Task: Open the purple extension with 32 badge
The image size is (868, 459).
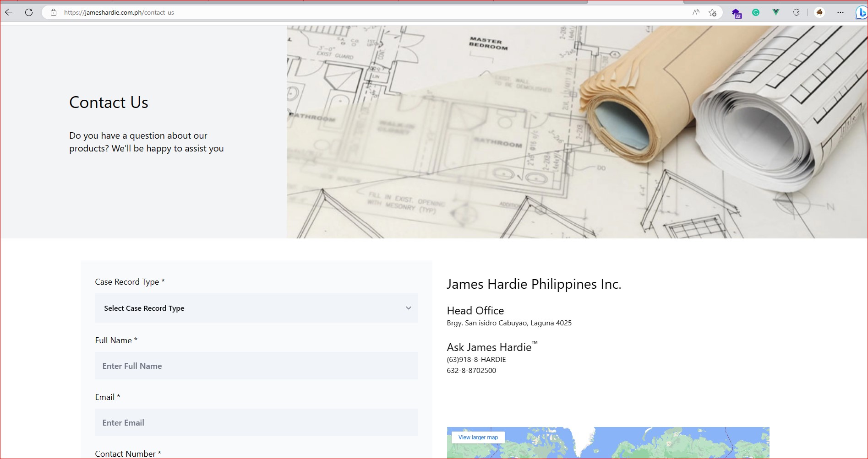Action: [736, 13]
